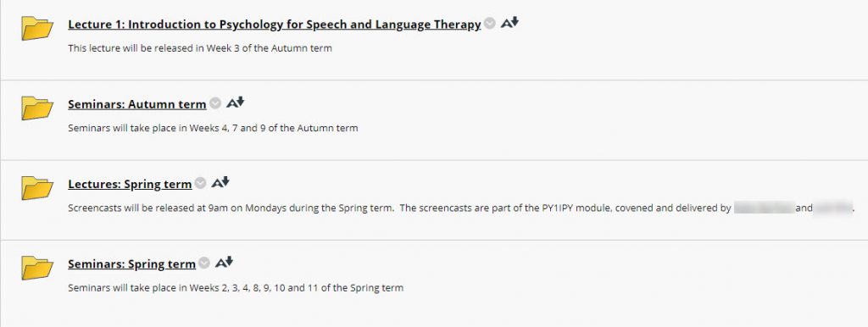Follow the Seminars: Autumn term link
The image size is (868, 327).
(x=137, y=104)
